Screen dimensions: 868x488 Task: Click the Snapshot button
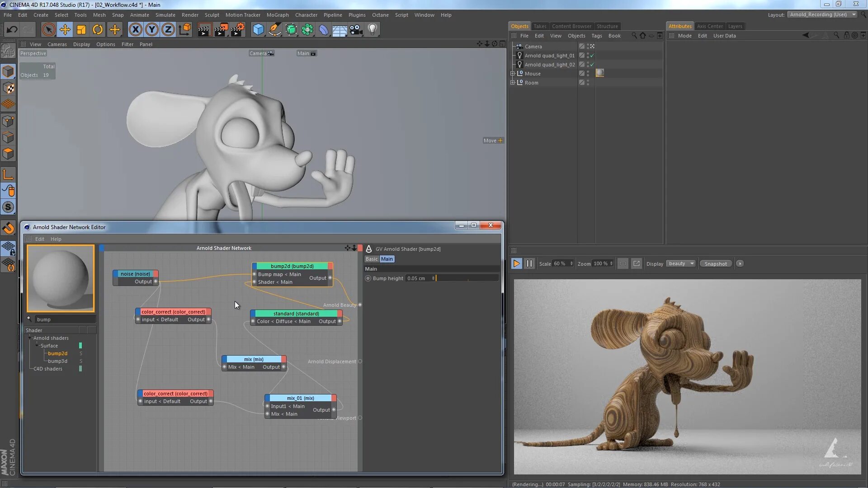(x=715, y=263)
